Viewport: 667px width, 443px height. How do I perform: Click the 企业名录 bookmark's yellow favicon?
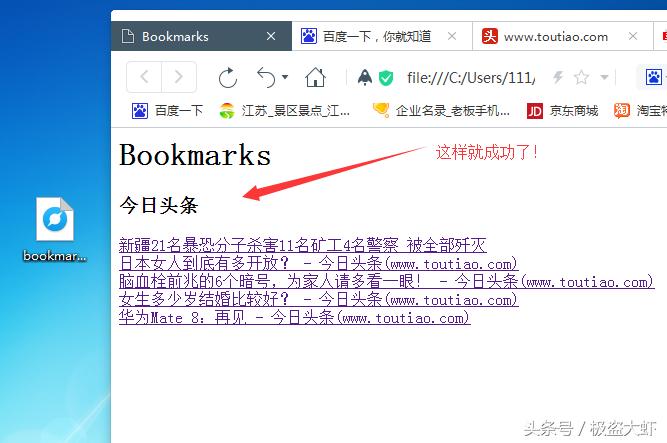[380, 110]
